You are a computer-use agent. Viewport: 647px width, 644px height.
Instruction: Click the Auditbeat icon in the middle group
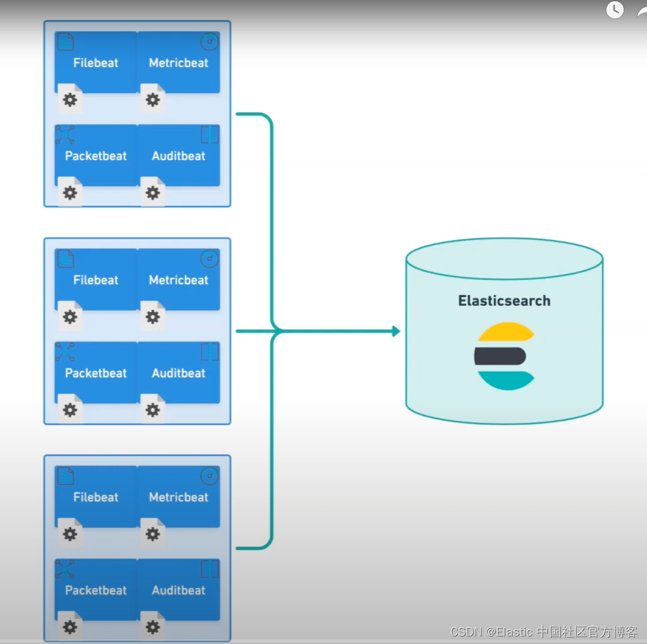coord(179,373)
